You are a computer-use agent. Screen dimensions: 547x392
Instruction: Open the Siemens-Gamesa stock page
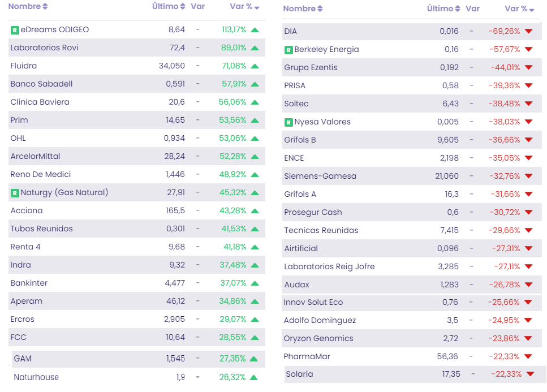320,176
